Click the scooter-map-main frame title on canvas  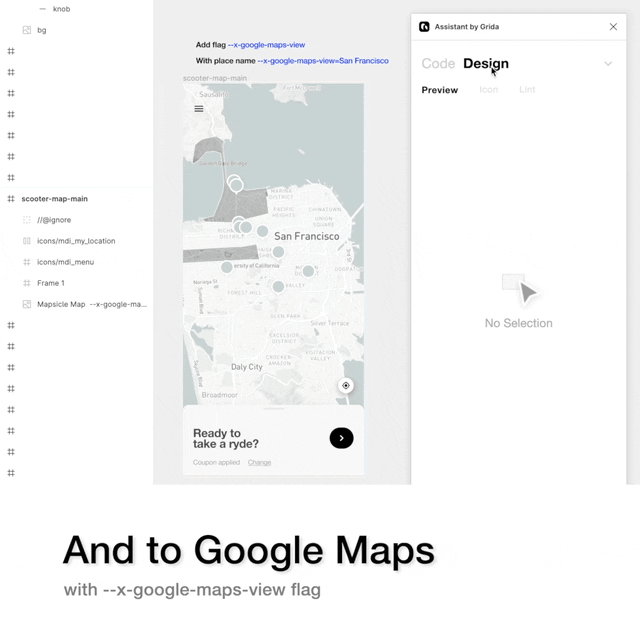coord(215,78)
